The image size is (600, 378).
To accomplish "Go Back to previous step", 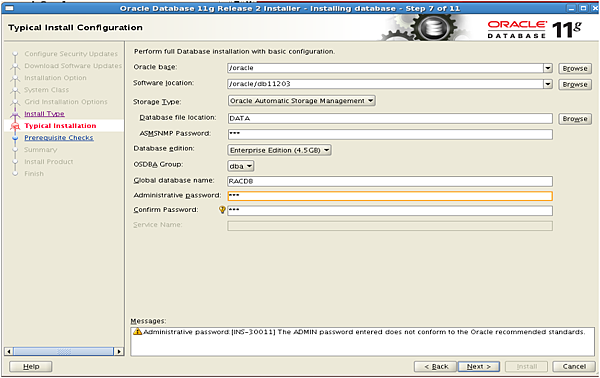I will click(x=436, y=367).
